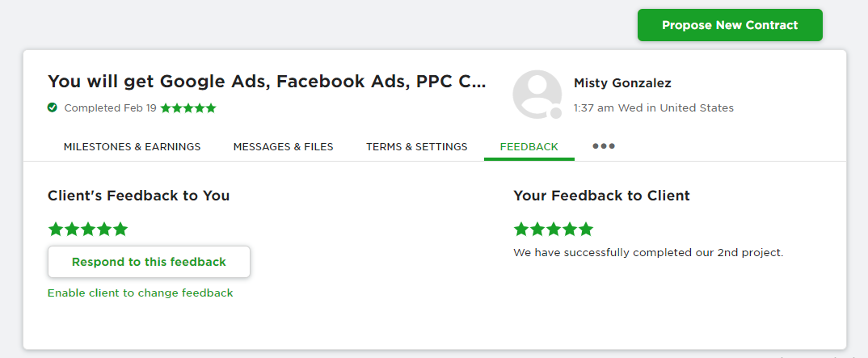Click the stars under Client's Feedback to You
Viewport: 868px width, 358px height.
pos(88,229)
